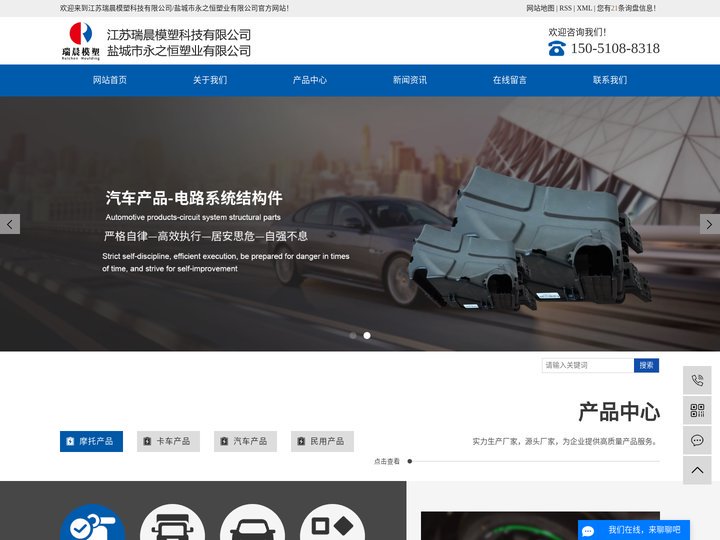Viewport: 720px width, 540px height.
Task: Click the truck product round icon
Action: (173, 523)
